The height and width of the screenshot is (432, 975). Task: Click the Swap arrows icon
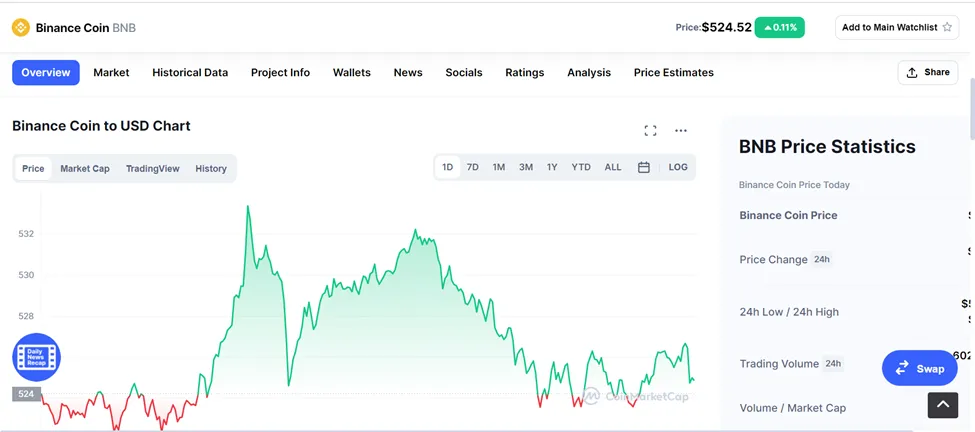(902, 369)
